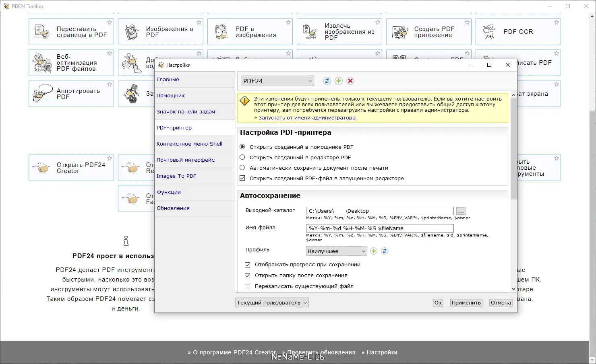Star the PDF в изображения tile

pos(288,23)
